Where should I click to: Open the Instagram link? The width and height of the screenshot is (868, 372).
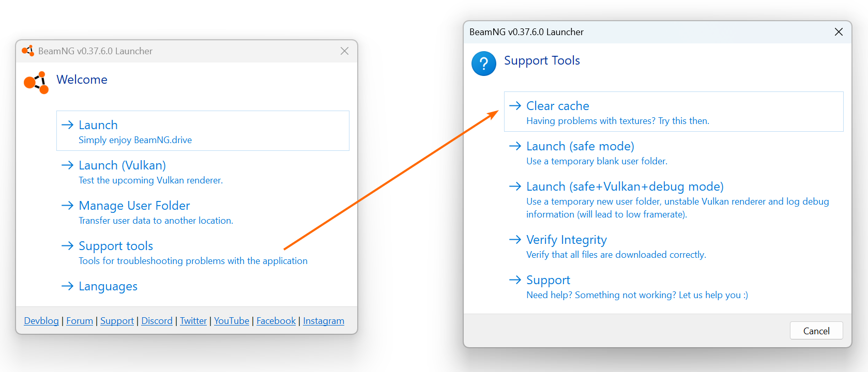point(324,321)
